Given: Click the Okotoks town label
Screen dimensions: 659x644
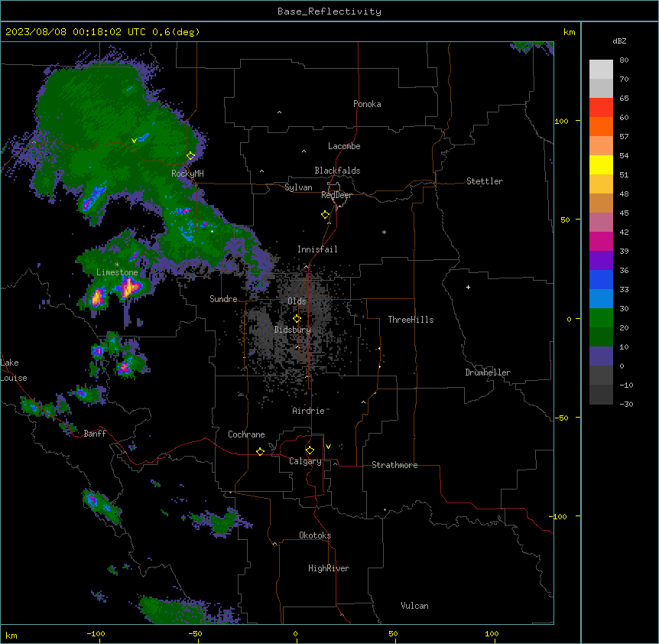Looking at the screenshot, I should coord(315,535).
